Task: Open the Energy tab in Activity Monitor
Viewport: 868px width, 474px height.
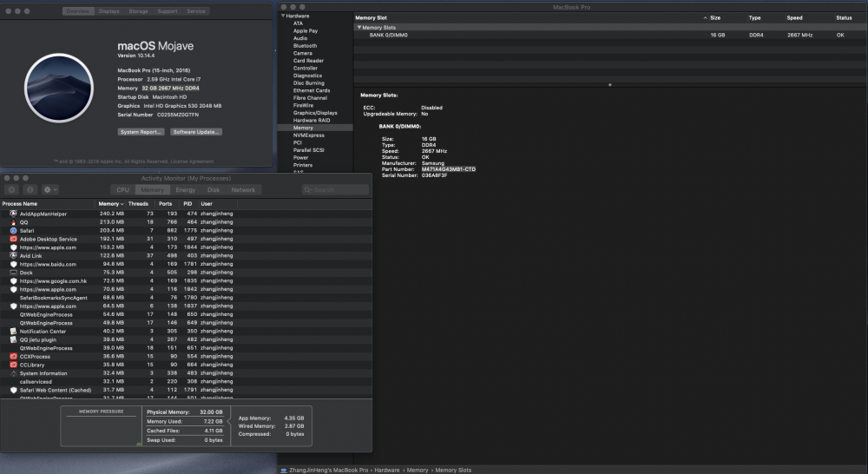Action: (186, 190)
